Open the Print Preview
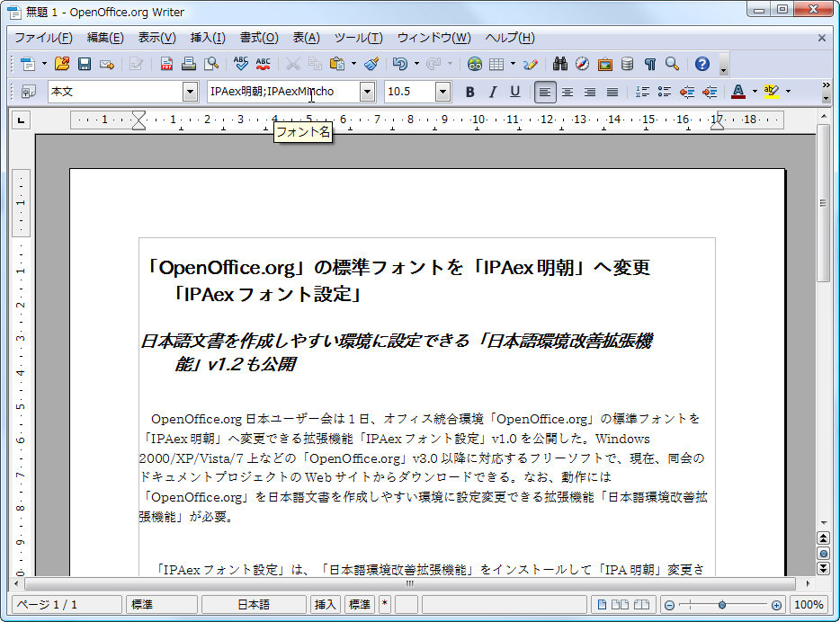This screenshot has width=840, height=622. tap(212, 64)
